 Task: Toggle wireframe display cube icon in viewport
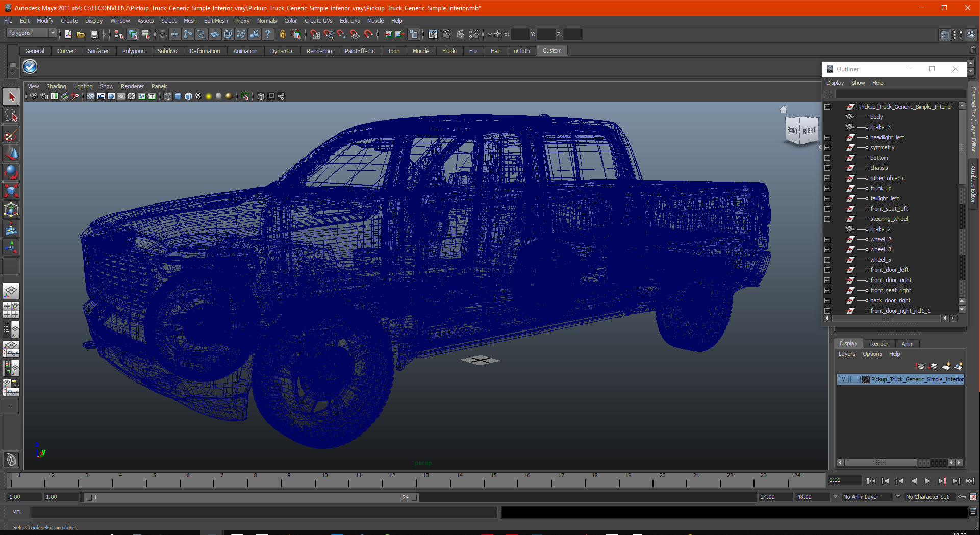pos(168,96)
